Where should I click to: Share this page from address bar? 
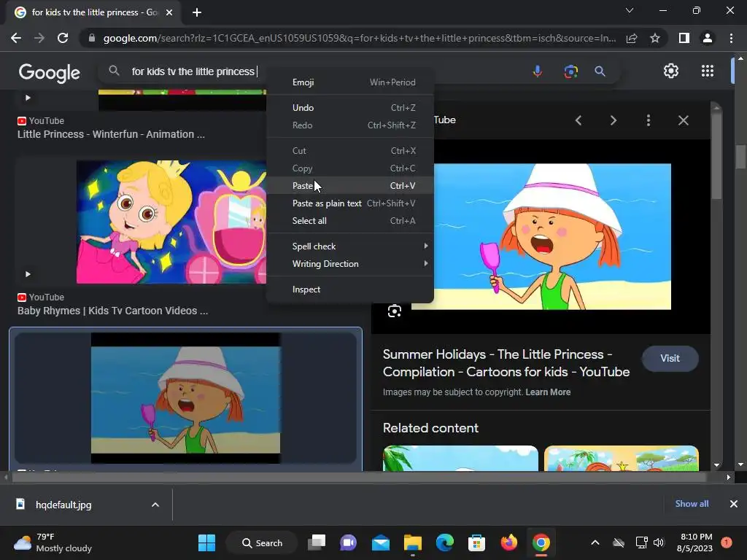pyautogui.click(x=632, y=38)
